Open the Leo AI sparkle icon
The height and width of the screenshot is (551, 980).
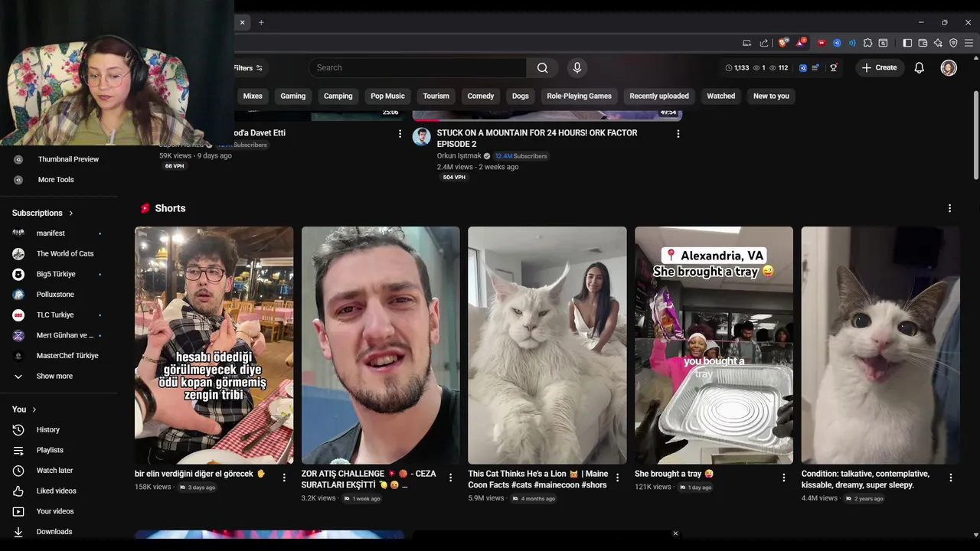click(938, 43)
